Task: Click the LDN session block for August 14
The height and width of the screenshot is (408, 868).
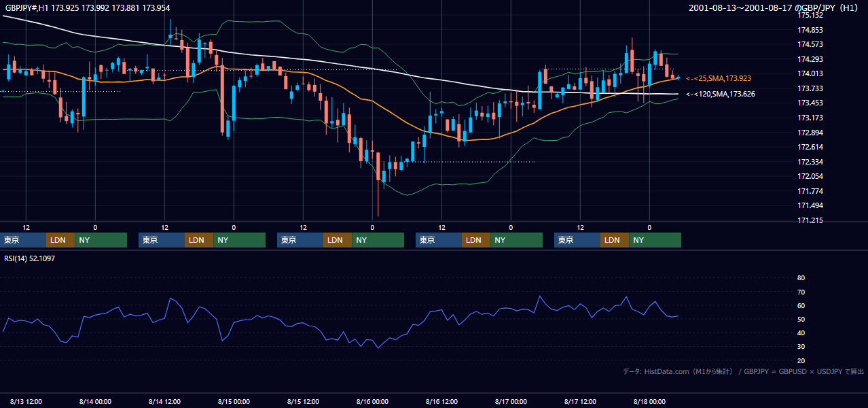Action: coord(199,240)
